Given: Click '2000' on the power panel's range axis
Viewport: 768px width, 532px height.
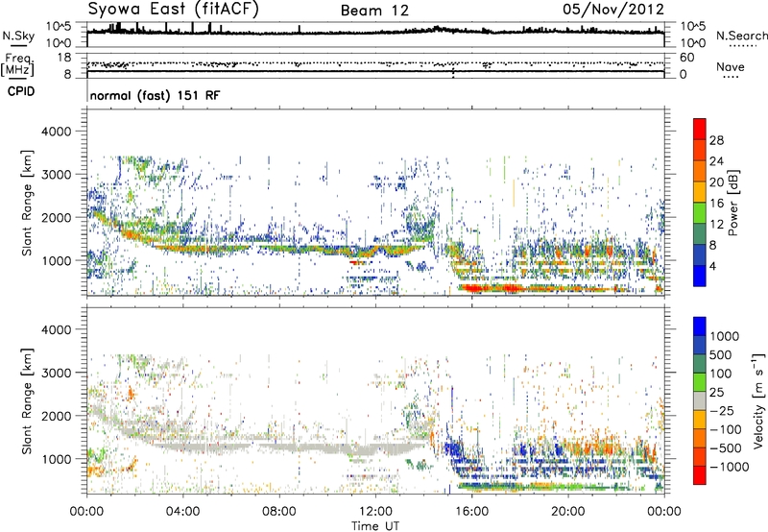Looking at the screenshot, I should (x=56, y=217).
